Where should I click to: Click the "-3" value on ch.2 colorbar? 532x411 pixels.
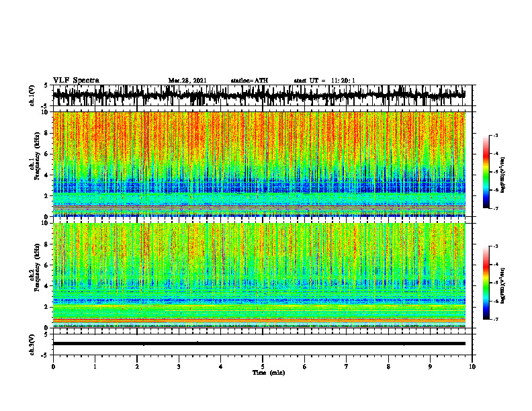[x=496, y=246]
